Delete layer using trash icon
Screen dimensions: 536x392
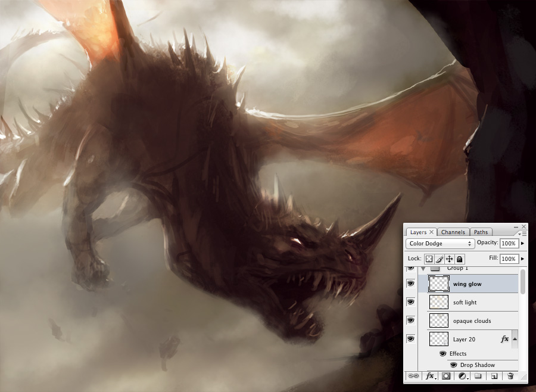tap(510, 376)
